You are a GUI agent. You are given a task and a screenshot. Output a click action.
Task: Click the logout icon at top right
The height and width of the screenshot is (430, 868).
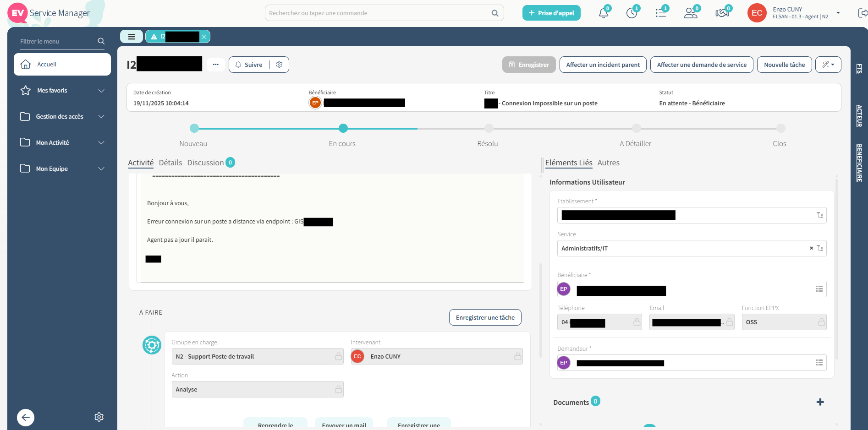862,13
